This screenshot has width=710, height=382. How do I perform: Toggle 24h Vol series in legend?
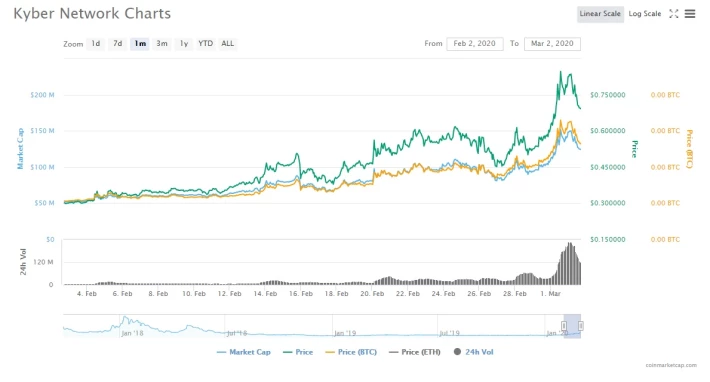[474, 352]
